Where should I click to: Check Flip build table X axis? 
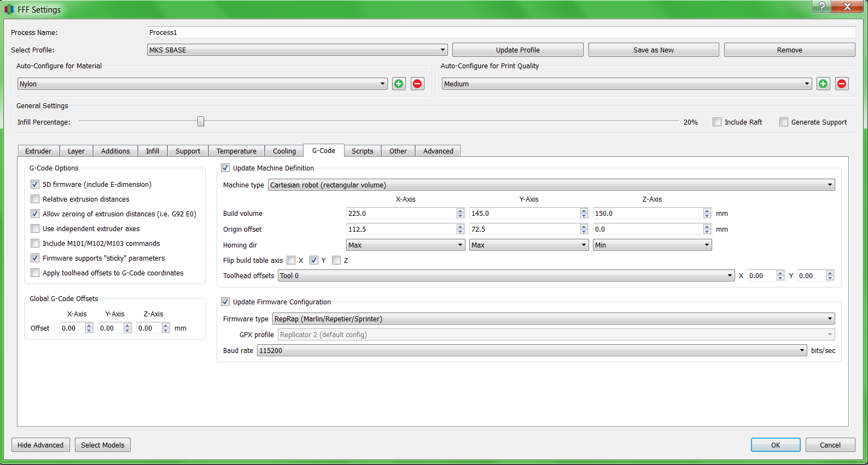click(x=291, y=260)
